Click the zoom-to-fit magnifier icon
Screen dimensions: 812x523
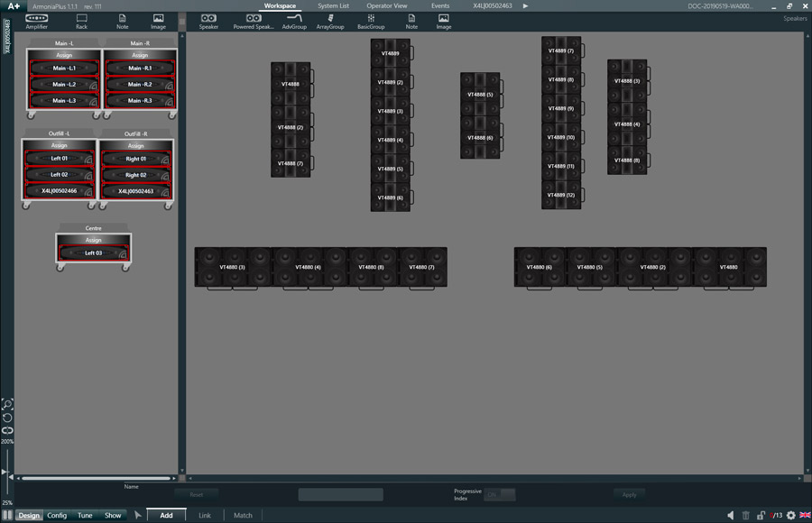coord(7,404)
